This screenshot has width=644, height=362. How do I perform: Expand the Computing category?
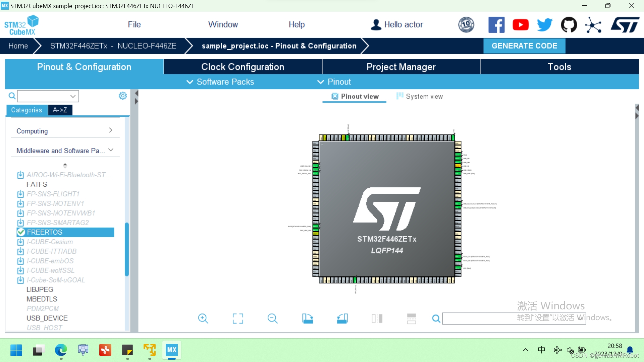click(x=110, y=130)
